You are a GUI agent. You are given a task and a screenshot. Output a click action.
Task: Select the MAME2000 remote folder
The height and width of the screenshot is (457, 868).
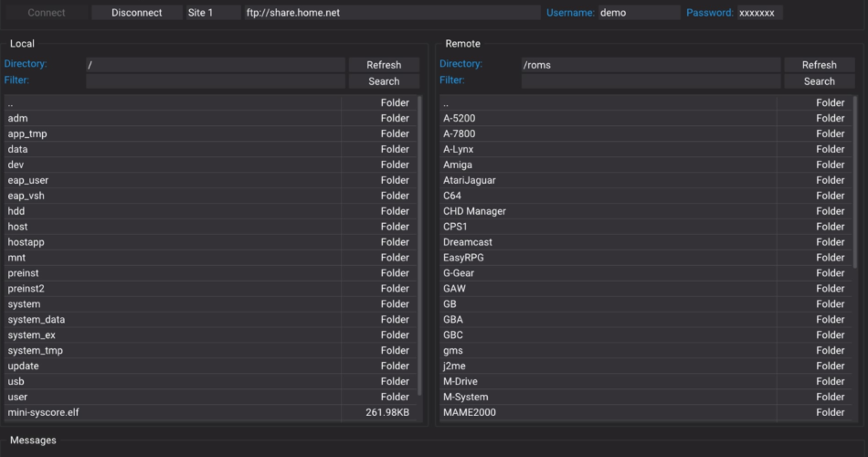(468, 413)
